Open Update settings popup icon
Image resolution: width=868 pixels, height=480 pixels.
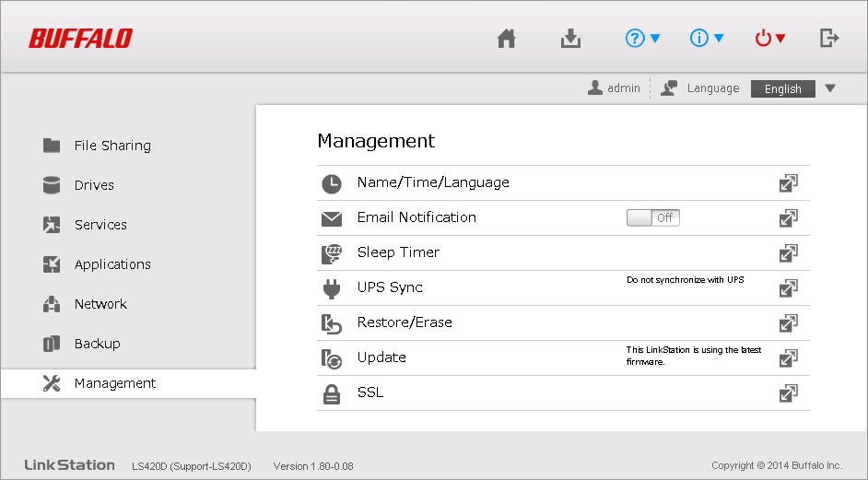coord(788,358)
